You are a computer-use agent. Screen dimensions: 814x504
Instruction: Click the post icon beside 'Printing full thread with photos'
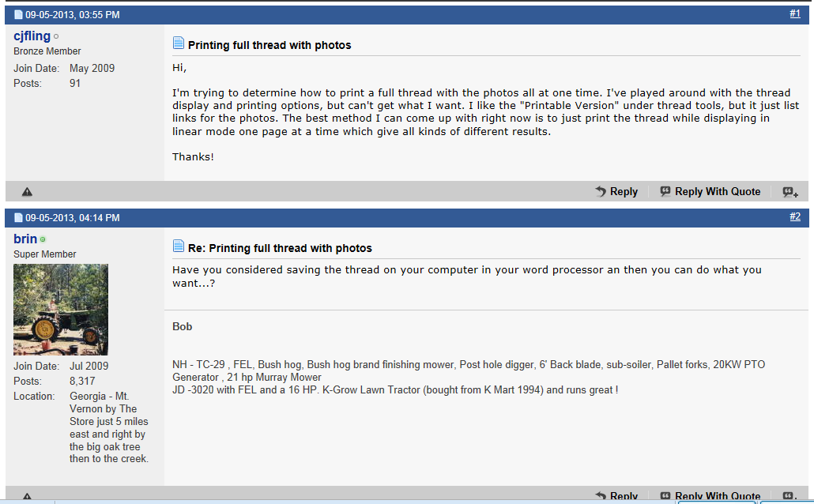pyautogui.click(x=179, y=44)
